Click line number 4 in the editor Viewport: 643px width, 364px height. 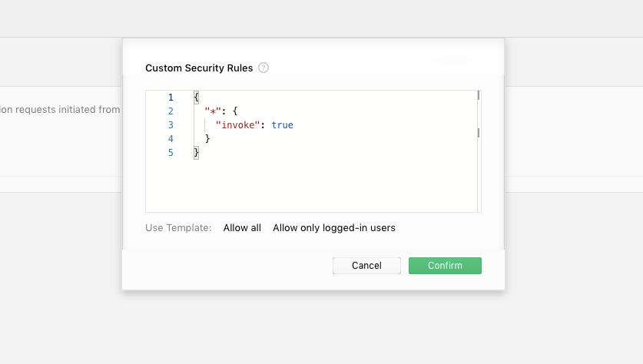[x=171, y=139]
